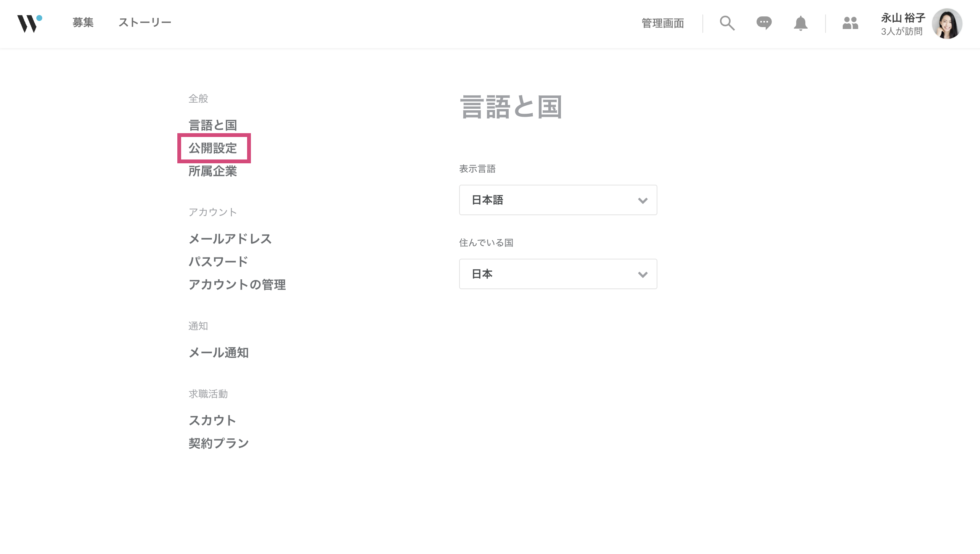Screen dimensions: 980x554
Task: Open the search magnifier icon
Action: [727, 23]
